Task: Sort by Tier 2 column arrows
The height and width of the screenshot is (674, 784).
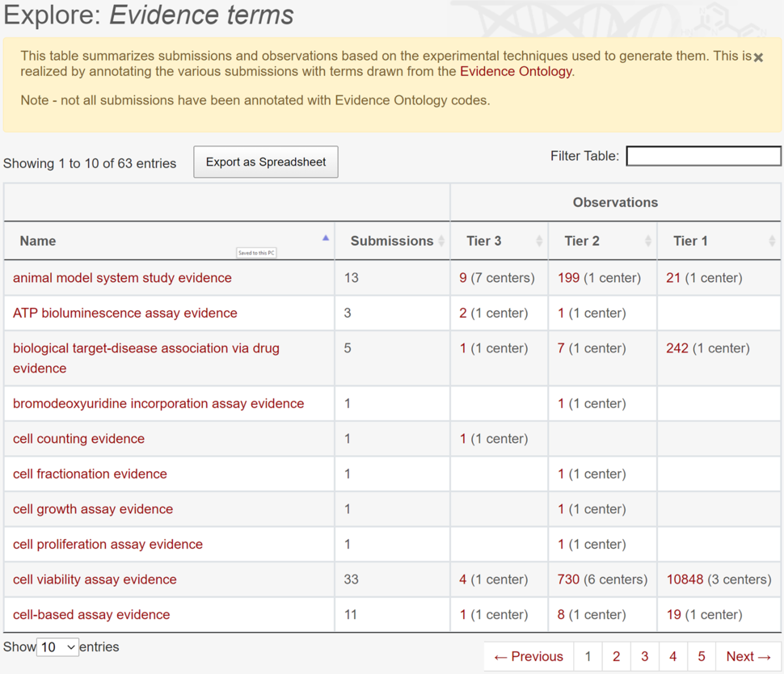Action: click(647, 241)
